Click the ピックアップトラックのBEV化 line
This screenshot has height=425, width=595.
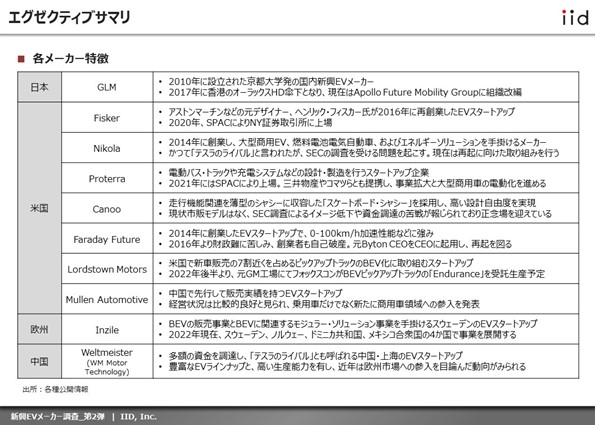(x=321, y=263)
